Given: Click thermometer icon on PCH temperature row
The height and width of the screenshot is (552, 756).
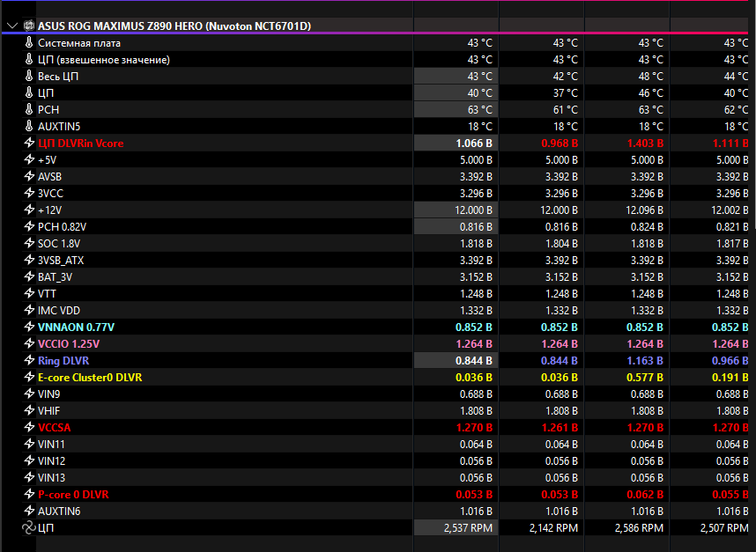Looking at the screenshot, I should point(29,110).
